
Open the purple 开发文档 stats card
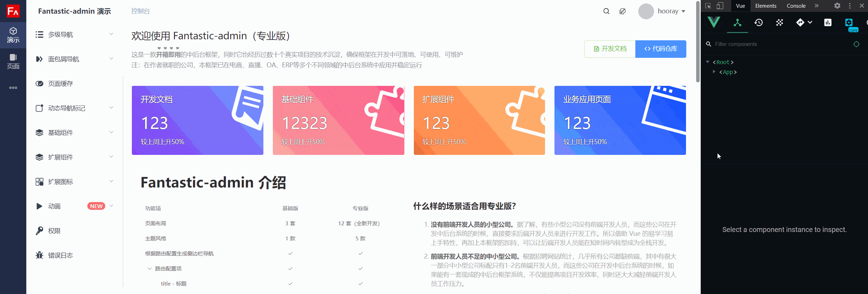pyautogui.click(x=197, y=120)
